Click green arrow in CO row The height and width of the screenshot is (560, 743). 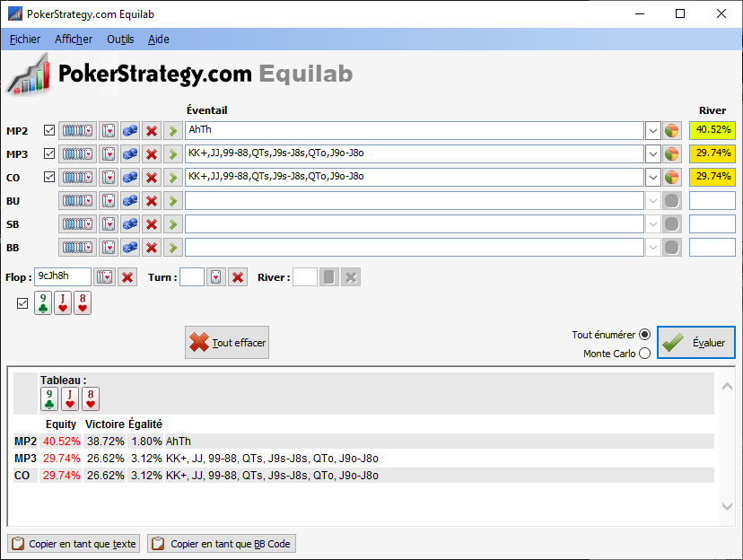pyautogui.click(x=173, y=177)
